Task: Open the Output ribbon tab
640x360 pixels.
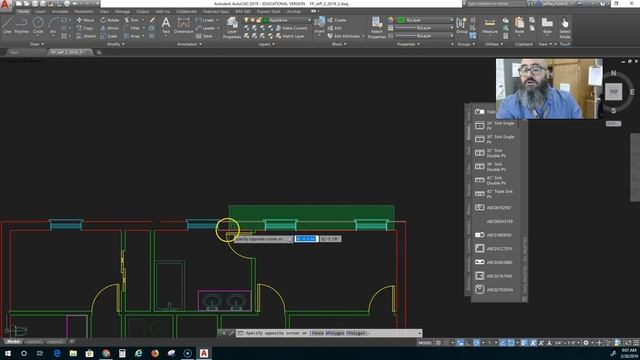Action: (x=142, y=11)
